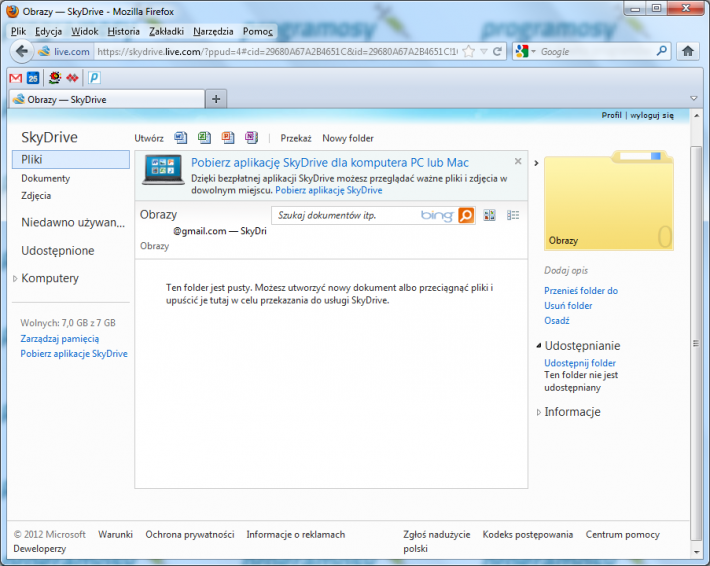This screenshot has width=710, height=566.
Task: Click the Bing search button
Action: 466,216
